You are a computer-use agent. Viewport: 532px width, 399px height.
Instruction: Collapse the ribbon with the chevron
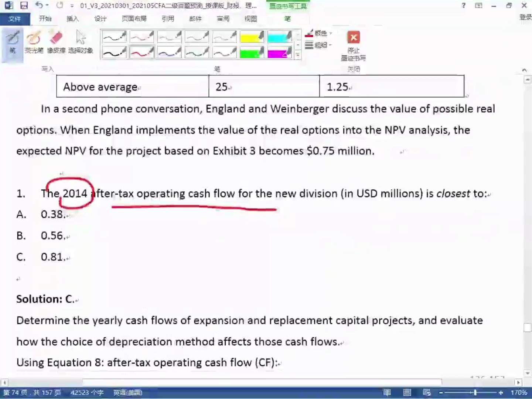[524, 70]
